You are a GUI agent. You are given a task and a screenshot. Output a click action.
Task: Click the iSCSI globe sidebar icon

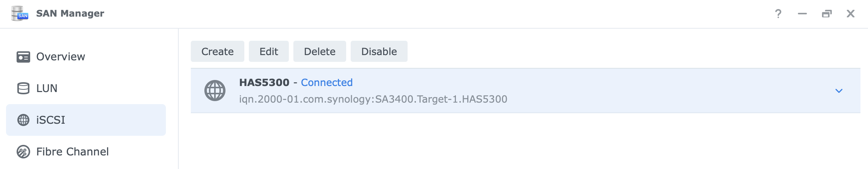tap(23, 120)
